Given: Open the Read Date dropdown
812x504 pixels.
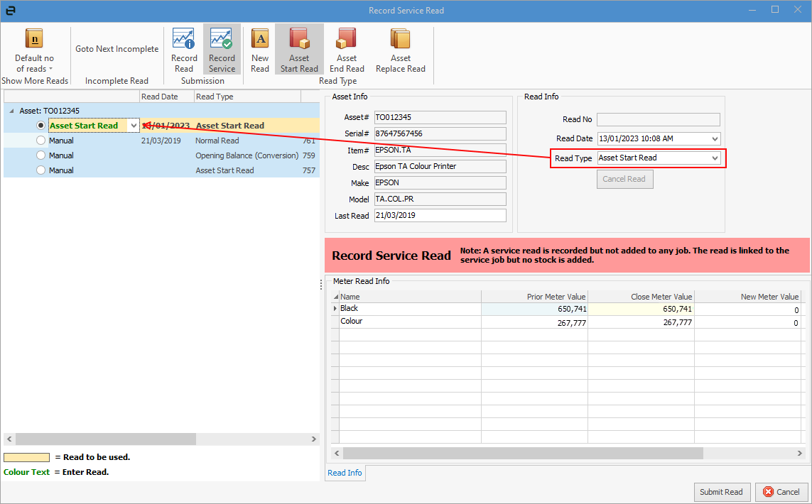Looking at the screenshot, I should click(715, 139).
